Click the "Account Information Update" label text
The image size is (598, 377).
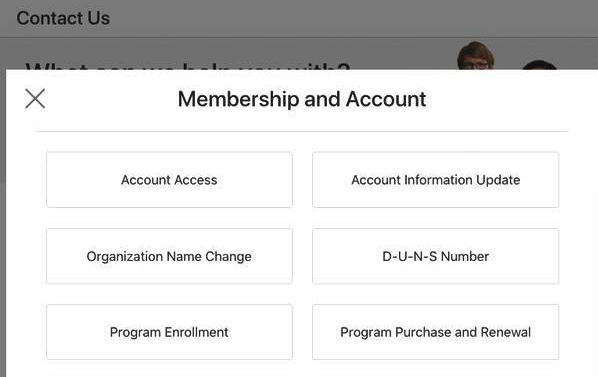tap(436, 180)
